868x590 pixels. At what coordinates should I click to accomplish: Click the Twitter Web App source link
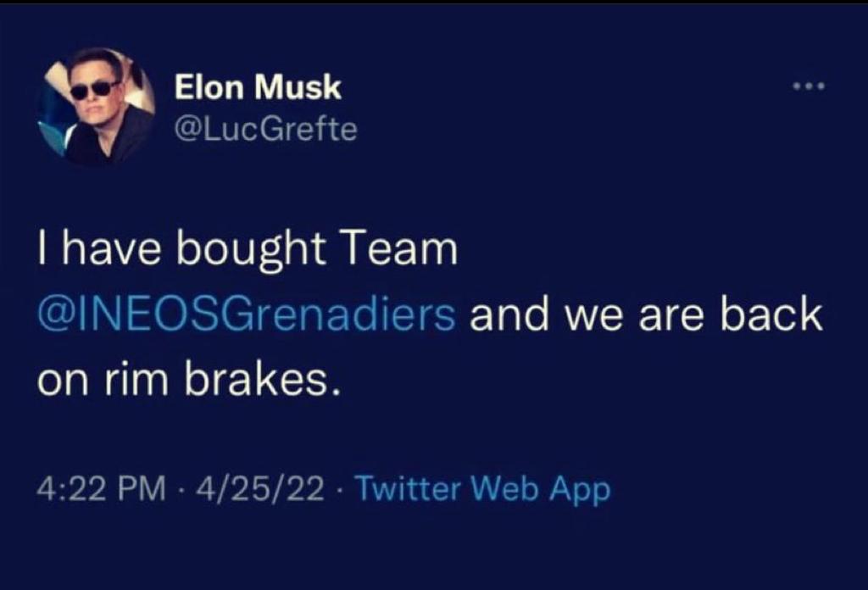pyautogui.click(x=481, y=488)
